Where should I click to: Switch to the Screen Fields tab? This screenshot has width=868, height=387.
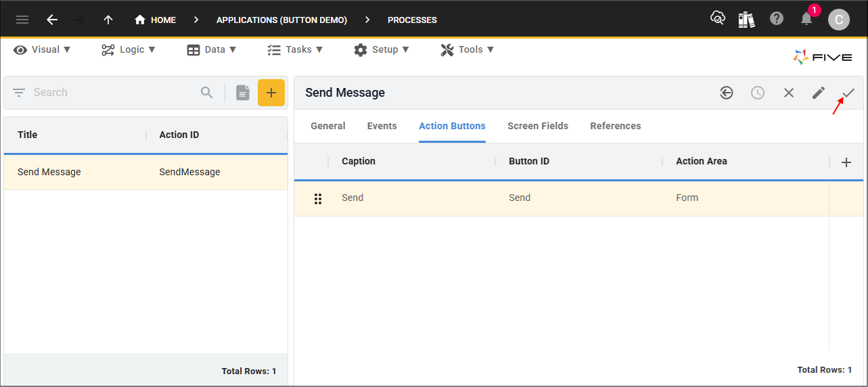tap(538, 126)
